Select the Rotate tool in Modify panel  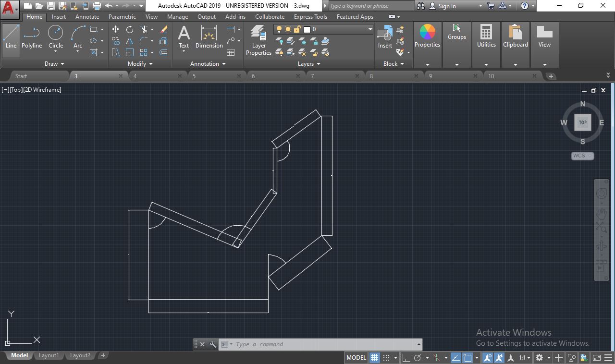(x=129, y=29)
